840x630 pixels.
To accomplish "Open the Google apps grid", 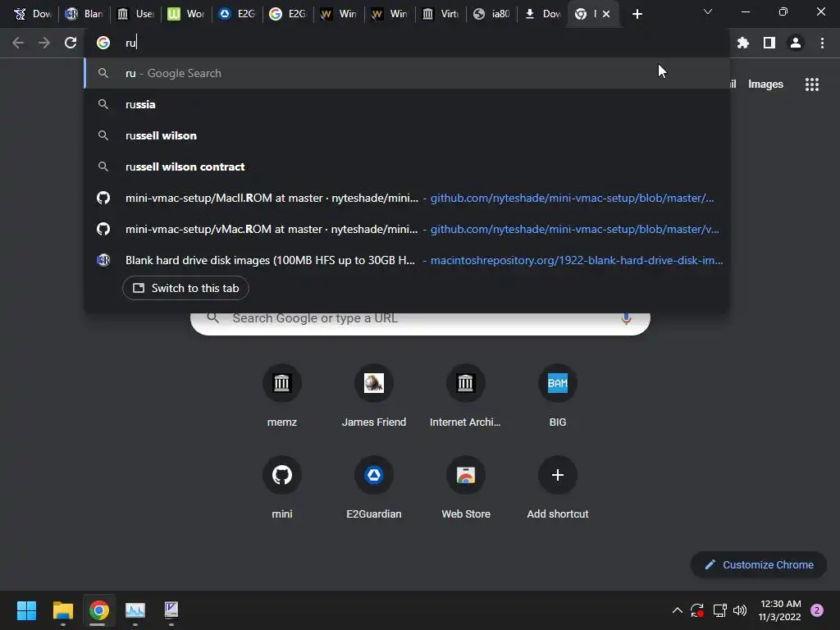I will 811,84.
